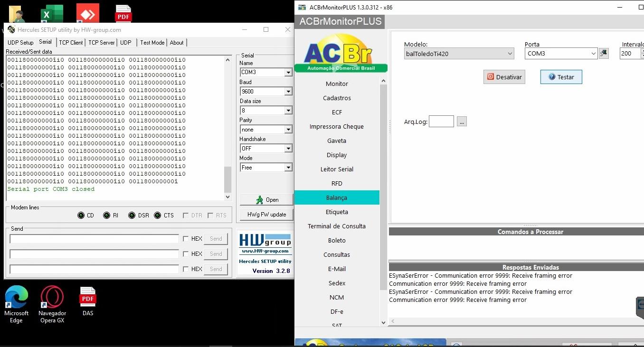644x347 pixels.
Task: Click the ACBr Automação Comercial Brasil logo
Action: pos(341,53)
